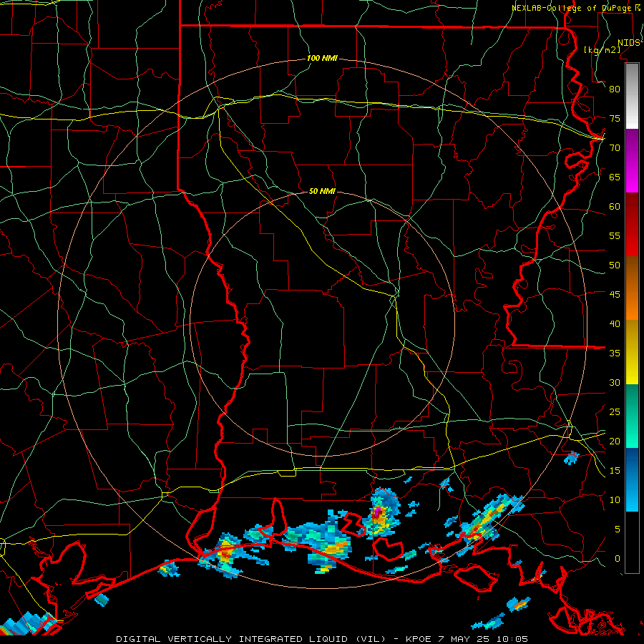Click the 70 value on the color scale
644x644 pixels.
tap(615, 148)
